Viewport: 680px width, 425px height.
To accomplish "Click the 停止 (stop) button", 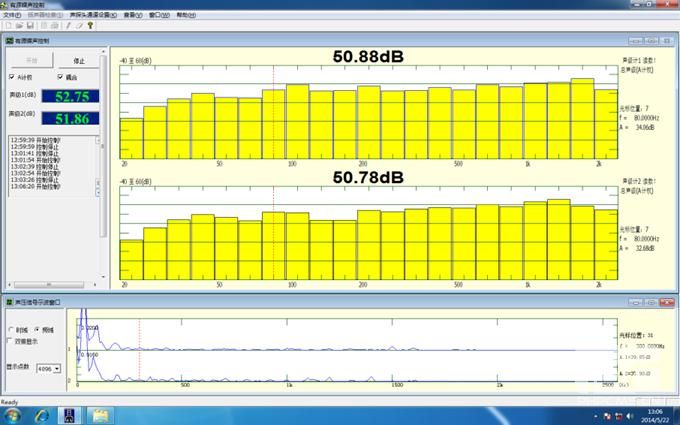I will [x=79, y=61].
